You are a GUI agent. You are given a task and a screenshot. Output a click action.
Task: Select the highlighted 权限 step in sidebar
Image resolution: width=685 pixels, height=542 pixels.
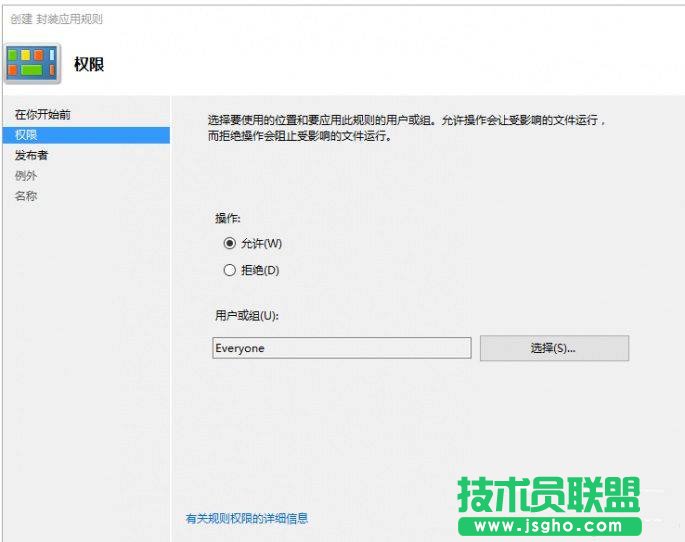pyautogui.click(x=26, y=135)
